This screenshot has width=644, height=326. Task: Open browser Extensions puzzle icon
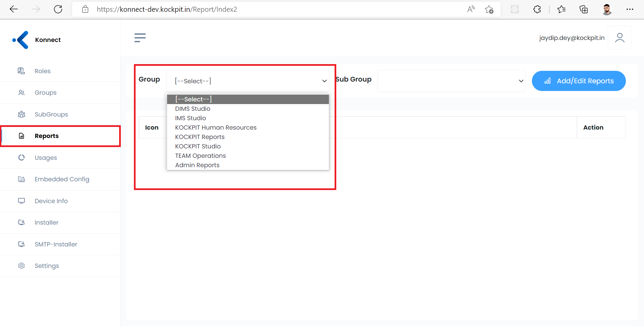(537, 9)
